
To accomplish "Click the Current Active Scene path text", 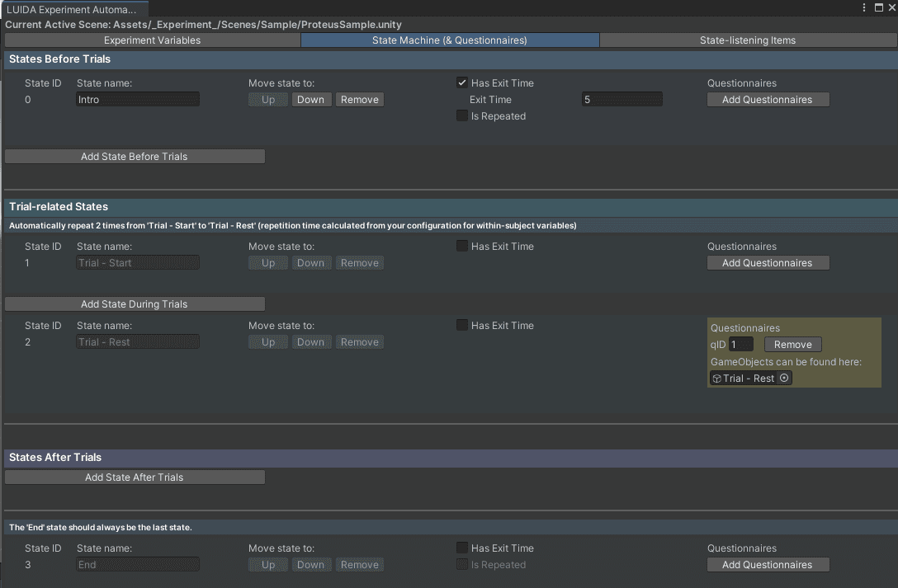I will [203, 25].
